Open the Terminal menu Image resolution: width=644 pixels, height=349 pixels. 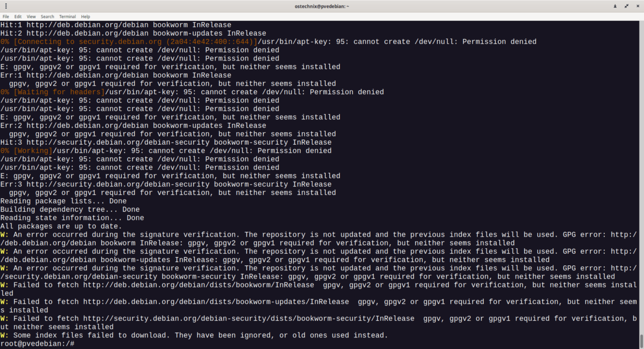pyautogui.click(x=67, y=16)
